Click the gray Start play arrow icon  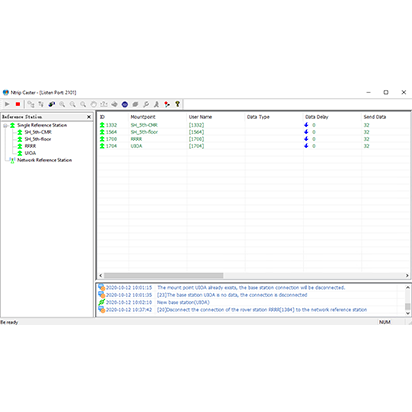(x=7, y=104)
